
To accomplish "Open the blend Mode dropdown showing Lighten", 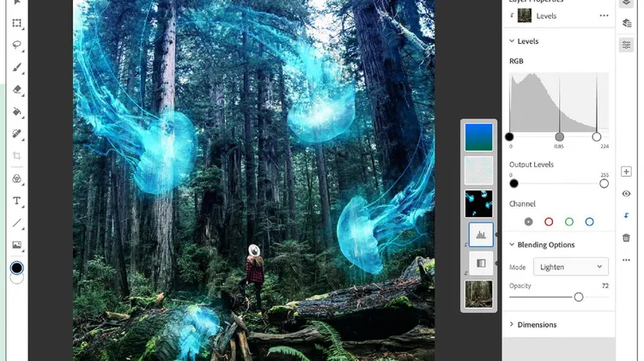I will [571, 267].
